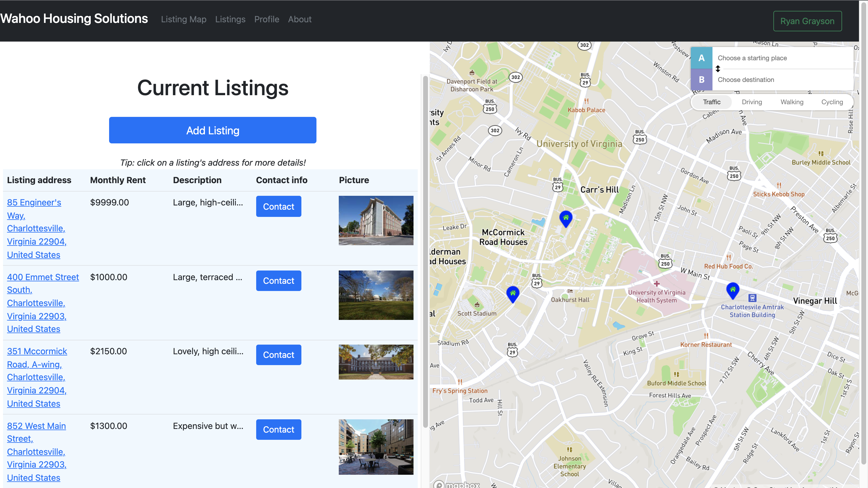Click the 400 Emmet Street lawn photo
The image size is (868, 488).
[376, 295]
